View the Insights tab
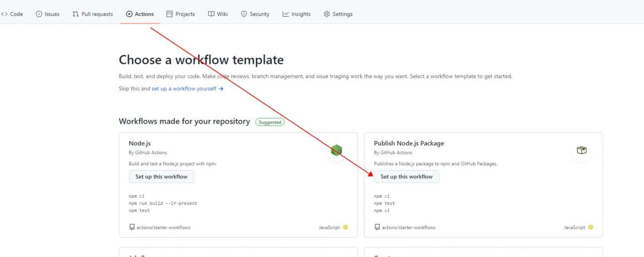Viewport: 644px width, 257px height. 296,14
